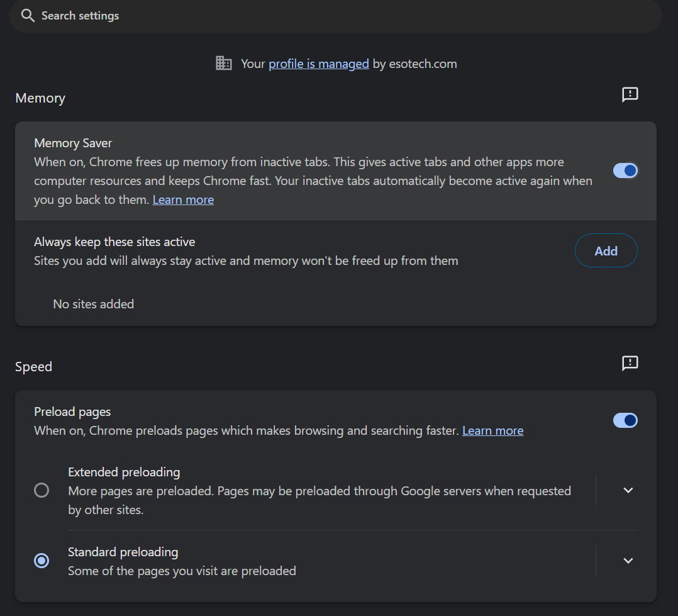Select Extended preloading radio button

(x=42, y=490)
